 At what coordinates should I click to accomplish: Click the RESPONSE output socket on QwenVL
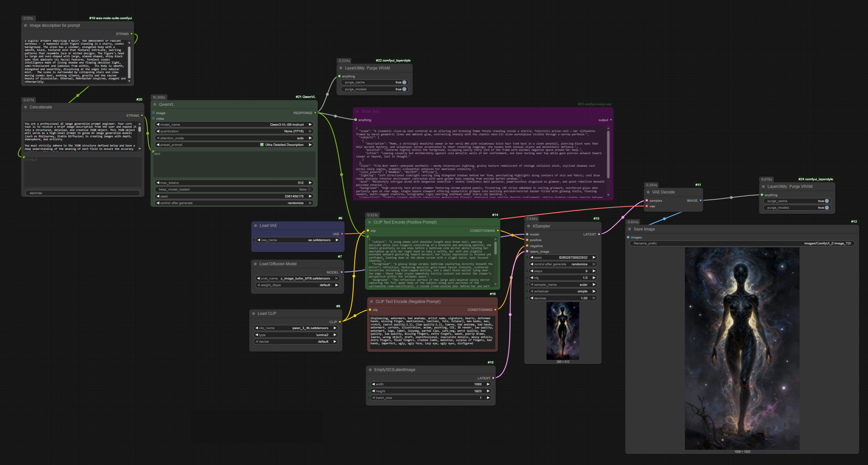click(x=315, y=113)
